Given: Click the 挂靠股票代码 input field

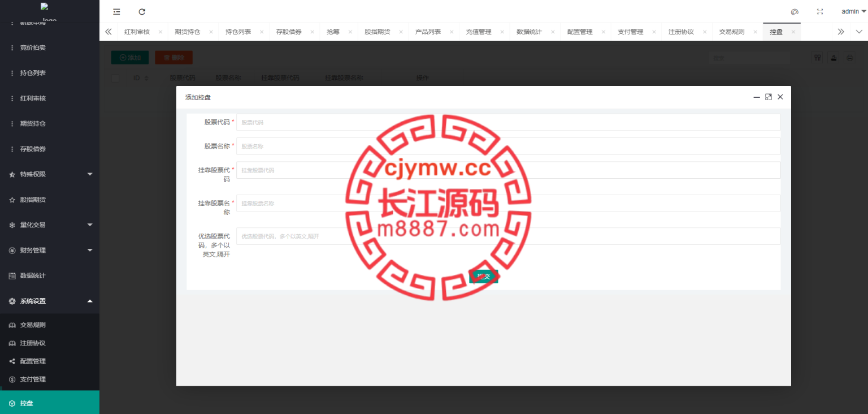Looking at the screenshot, I should coord(508,170).
